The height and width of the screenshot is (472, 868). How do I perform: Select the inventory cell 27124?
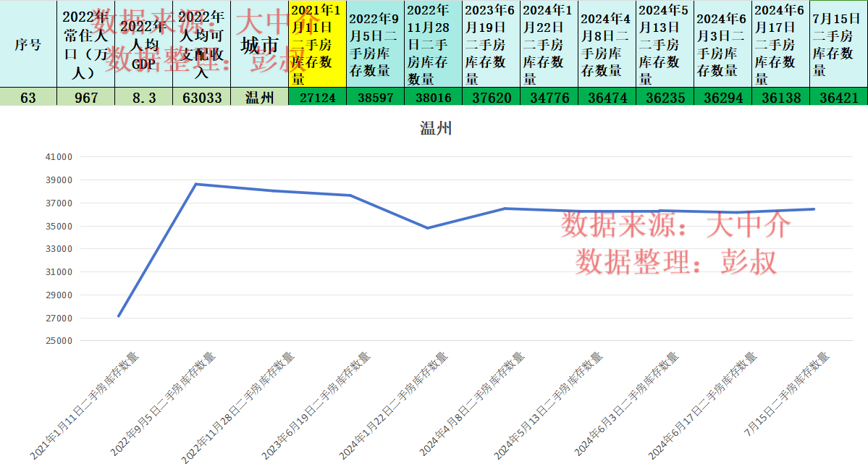point(317,97)
